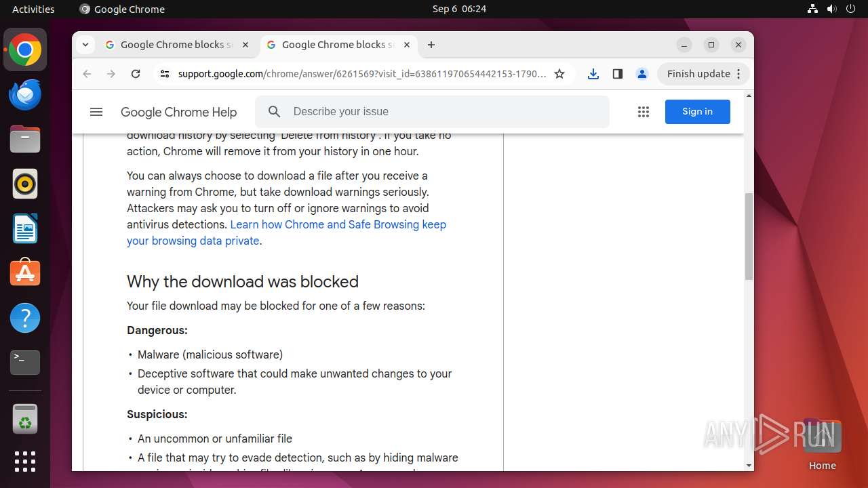Click the Sign in button
The image size is (868, 488).
697,112
